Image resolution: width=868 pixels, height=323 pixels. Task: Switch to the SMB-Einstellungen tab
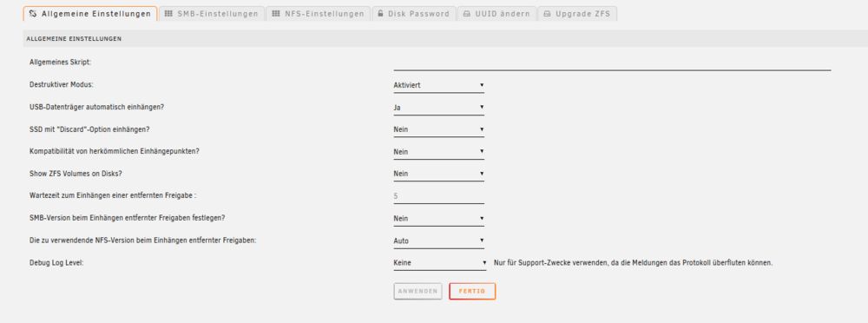click(x=212, y=14)
